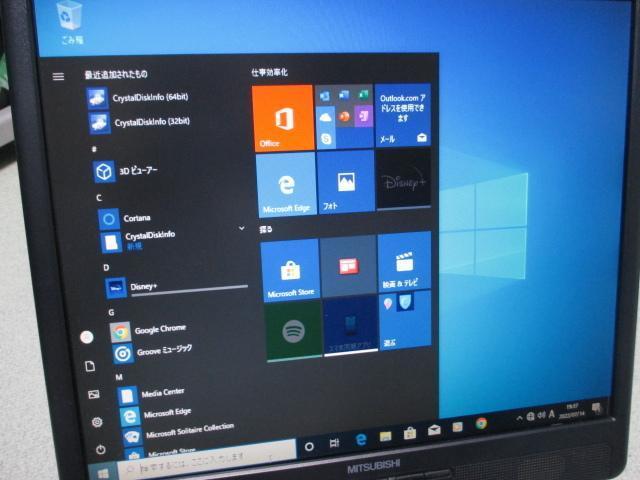This screenshot has height=480, width=640.
Task: Open the Photos (フォト) tile
Action: (346, 182)
